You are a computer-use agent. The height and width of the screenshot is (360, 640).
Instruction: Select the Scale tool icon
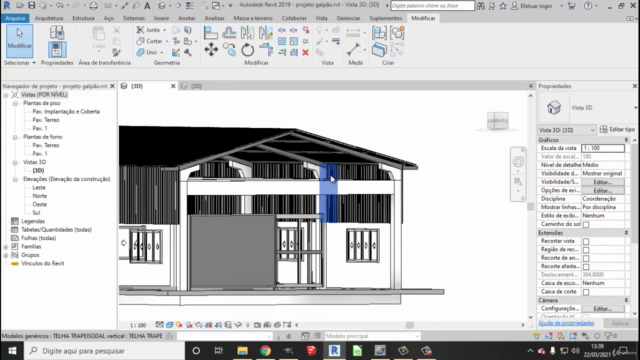[294, 41]
